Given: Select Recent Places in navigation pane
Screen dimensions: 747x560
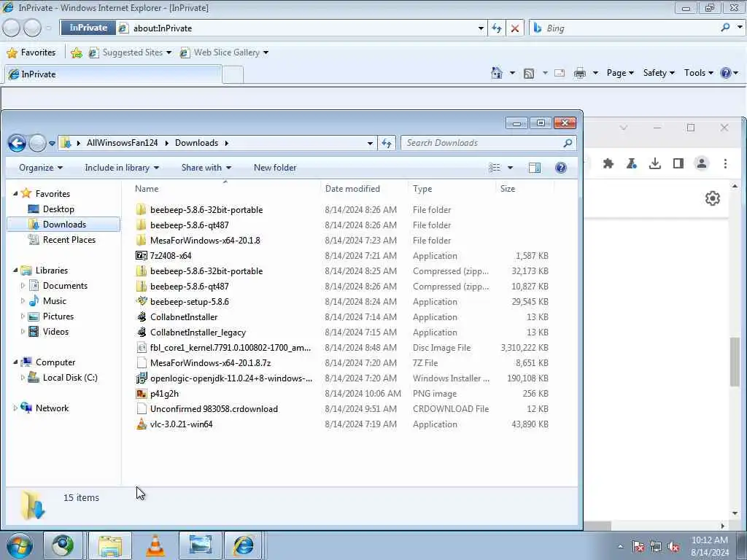Looking at the screenshot, I should [x=69, y=239].
